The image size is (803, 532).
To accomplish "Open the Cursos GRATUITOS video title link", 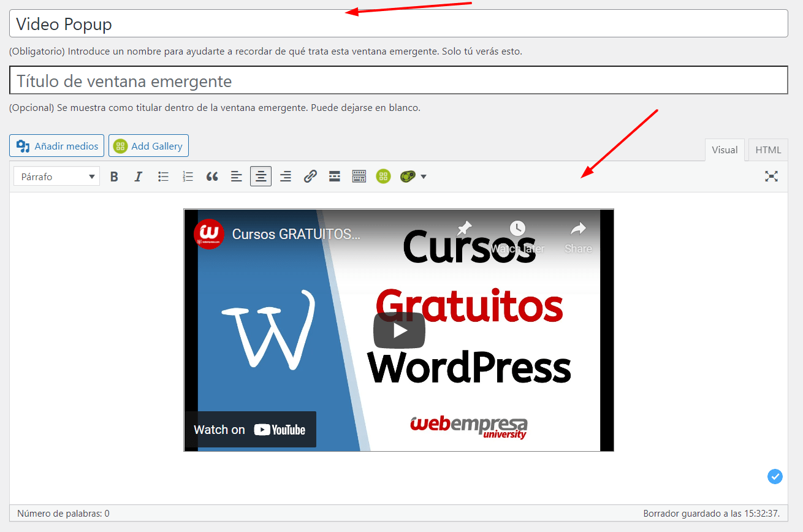I will point(296,234).
